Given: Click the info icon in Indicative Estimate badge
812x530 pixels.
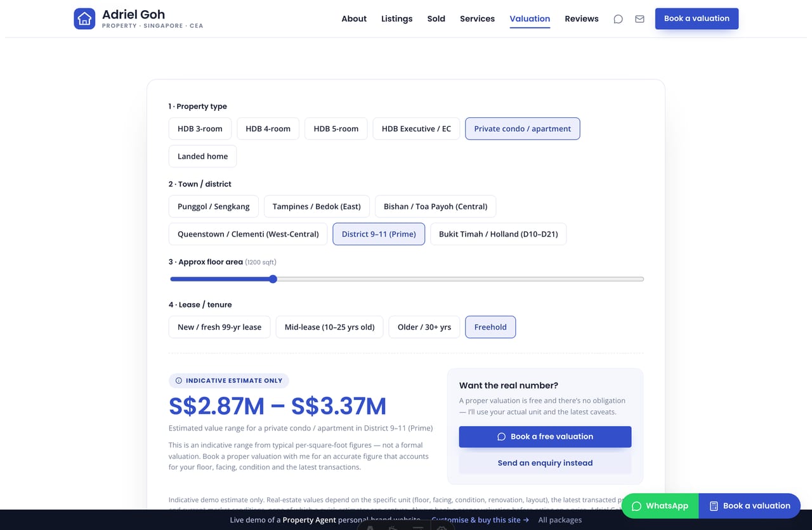Looking at the screenshot, I should pos(178,381).
